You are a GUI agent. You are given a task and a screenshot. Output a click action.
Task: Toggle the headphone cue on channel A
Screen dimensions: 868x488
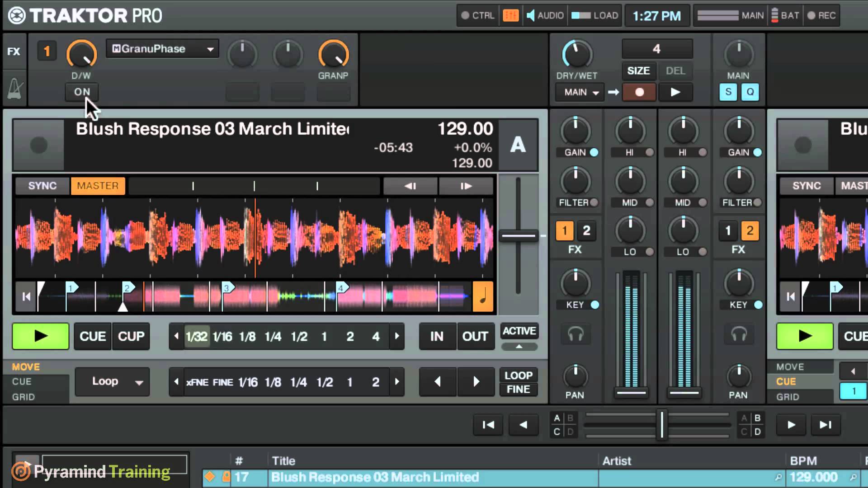576,334
